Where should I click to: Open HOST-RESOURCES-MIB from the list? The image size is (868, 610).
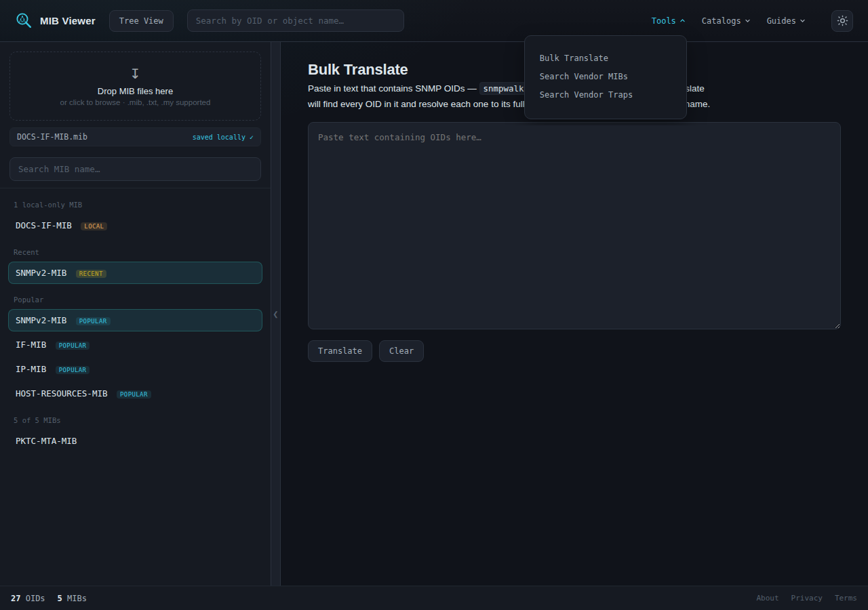[x=135, y=394]
